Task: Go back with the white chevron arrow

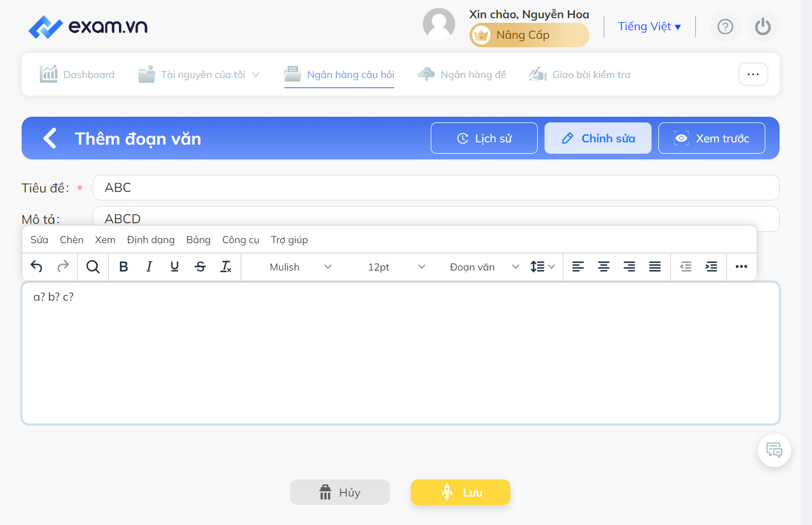Action: 50,138
